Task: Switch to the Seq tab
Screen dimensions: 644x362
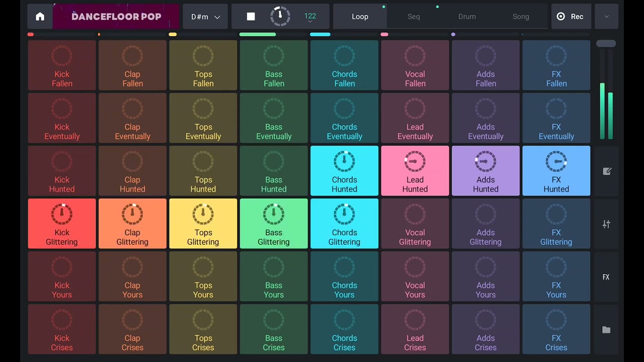Action: (414, 17)
